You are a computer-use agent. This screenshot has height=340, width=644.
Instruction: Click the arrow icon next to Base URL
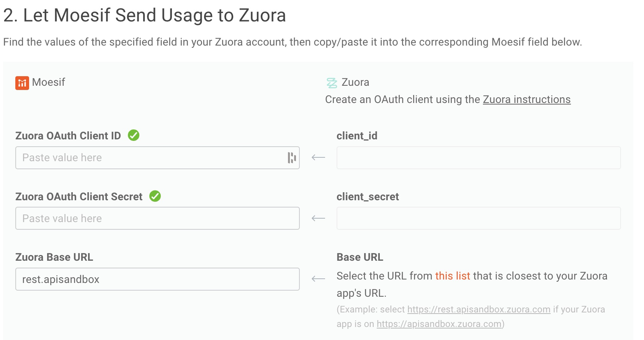click(318, 279)
